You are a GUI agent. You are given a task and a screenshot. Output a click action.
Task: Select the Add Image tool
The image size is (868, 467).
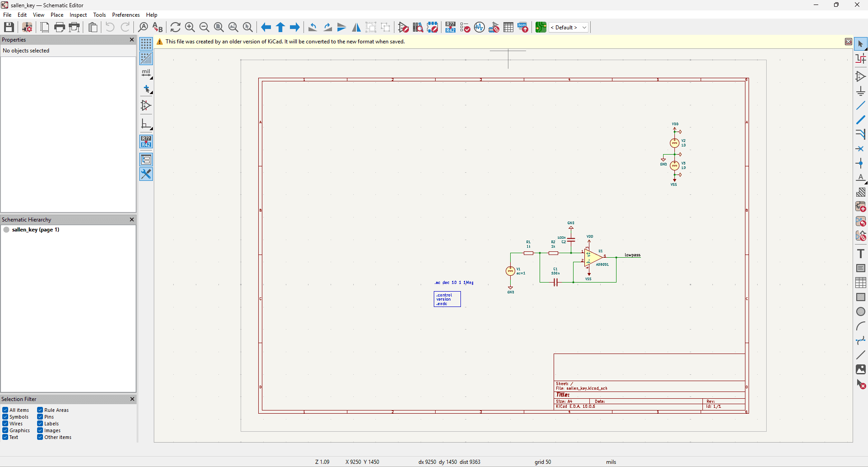[x=861, y=369]
